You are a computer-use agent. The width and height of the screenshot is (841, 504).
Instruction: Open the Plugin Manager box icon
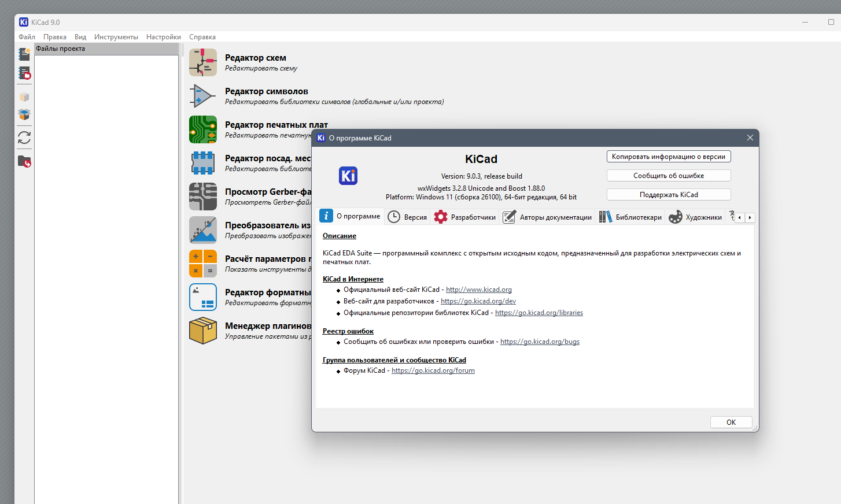(203, 331)
